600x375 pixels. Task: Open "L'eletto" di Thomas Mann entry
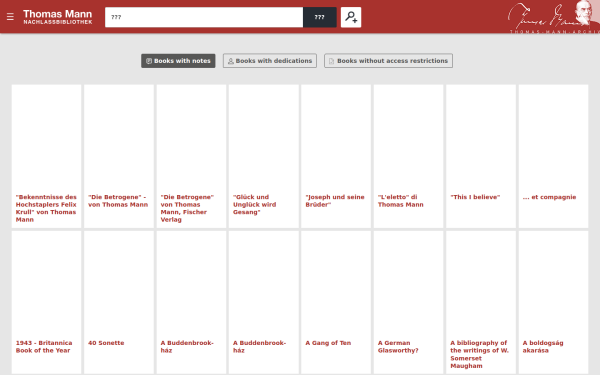(x=401, y=201)
